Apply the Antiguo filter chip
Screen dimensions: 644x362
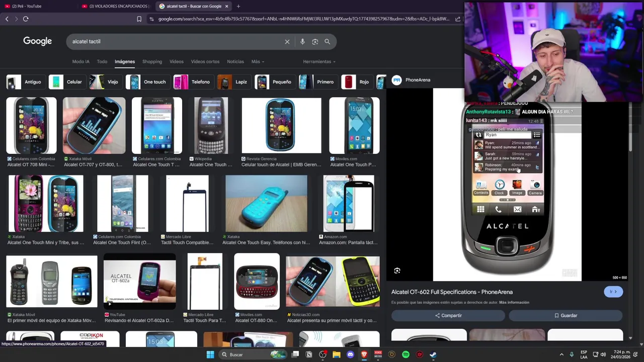click(x=25, y=82)
